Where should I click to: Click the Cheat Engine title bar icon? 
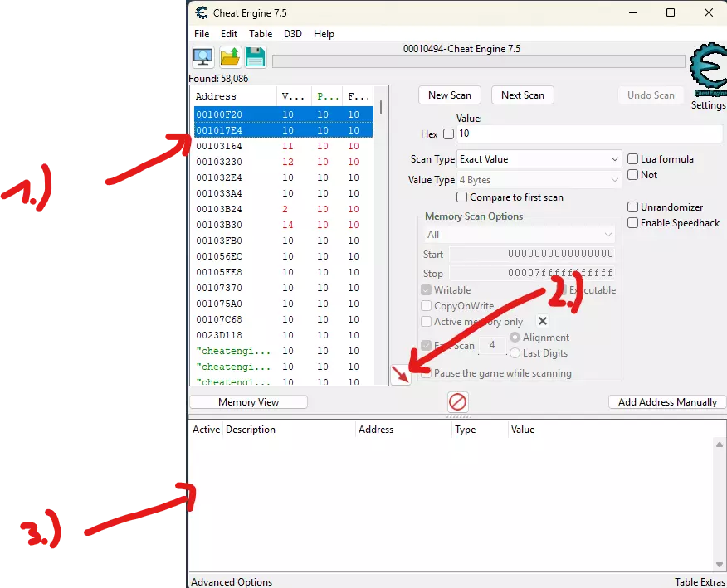click(201, 12)
